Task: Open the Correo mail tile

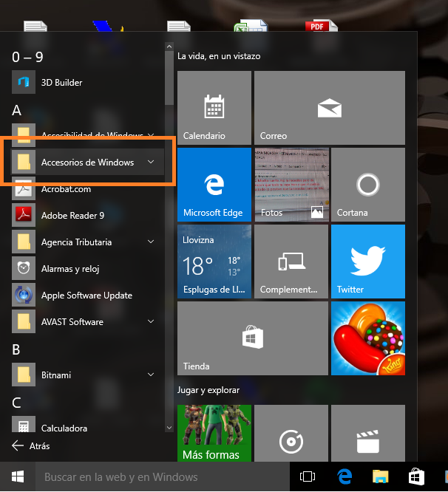Action: pyautogui.click(x=329, y=107)
